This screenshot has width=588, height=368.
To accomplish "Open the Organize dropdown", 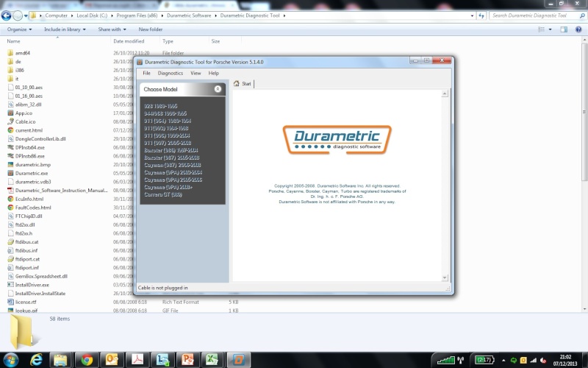I will click(x=19, y=29).
